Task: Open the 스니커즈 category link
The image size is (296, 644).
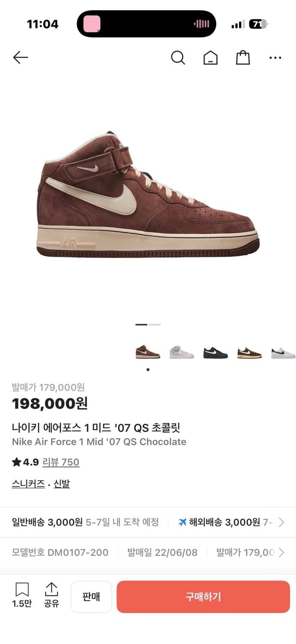Action: coord(28,484)
